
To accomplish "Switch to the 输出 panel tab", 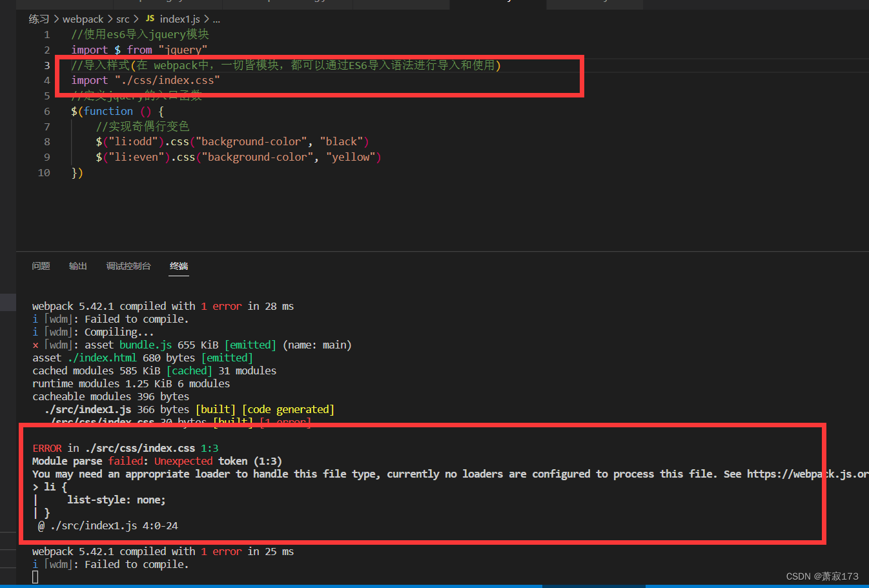I will pos(78,266).
